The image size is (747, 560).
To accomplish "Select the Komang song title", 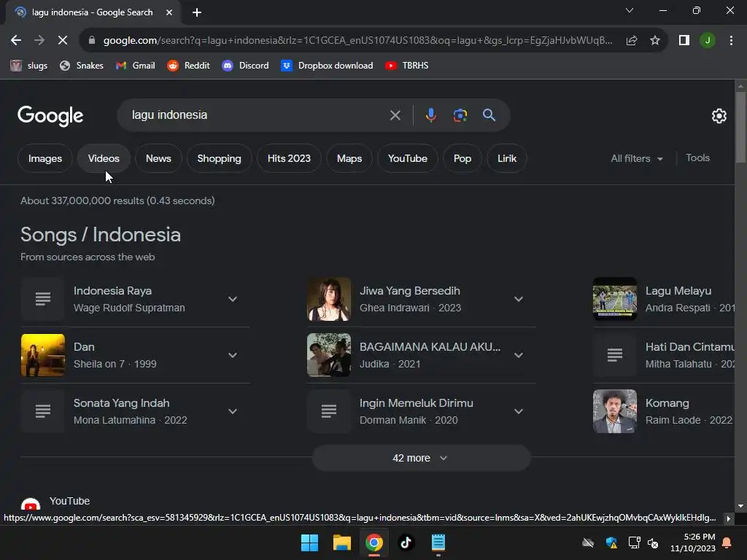I will pos(667,403).
